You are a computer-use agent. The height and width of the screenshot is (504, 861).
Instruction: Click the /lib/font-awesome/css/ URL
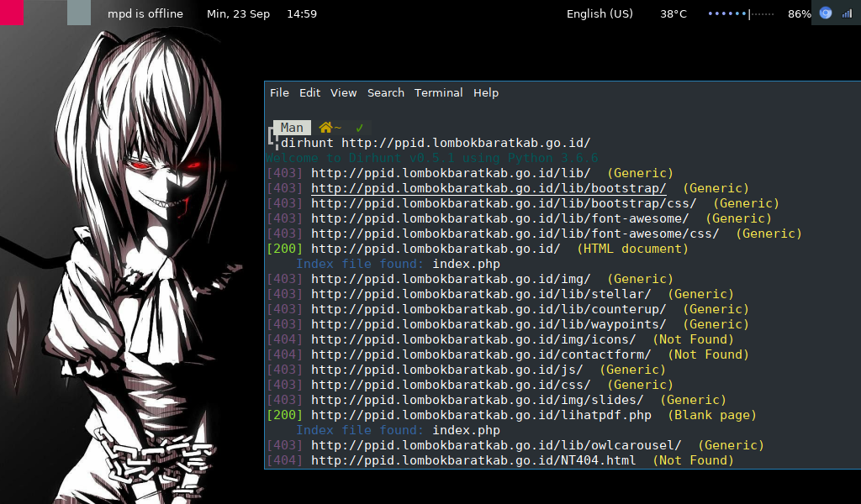point(515,234)
